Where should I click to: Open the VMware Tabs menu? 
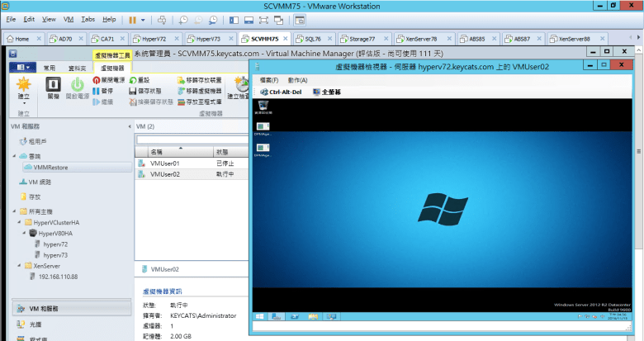point(88,18)
